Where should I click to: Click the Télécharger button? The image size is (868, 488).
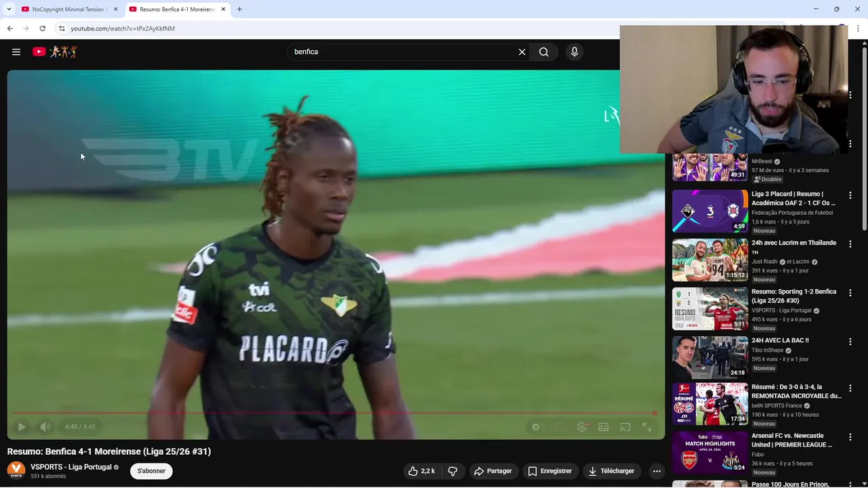pyautogui.click(x=612, y=471)
